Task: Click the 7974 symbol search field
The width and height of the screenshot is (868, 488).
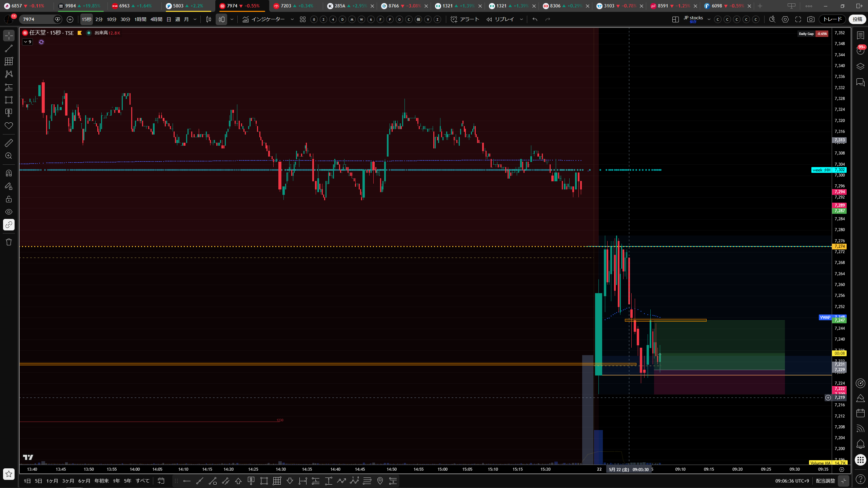Action: tap(37, 19)
